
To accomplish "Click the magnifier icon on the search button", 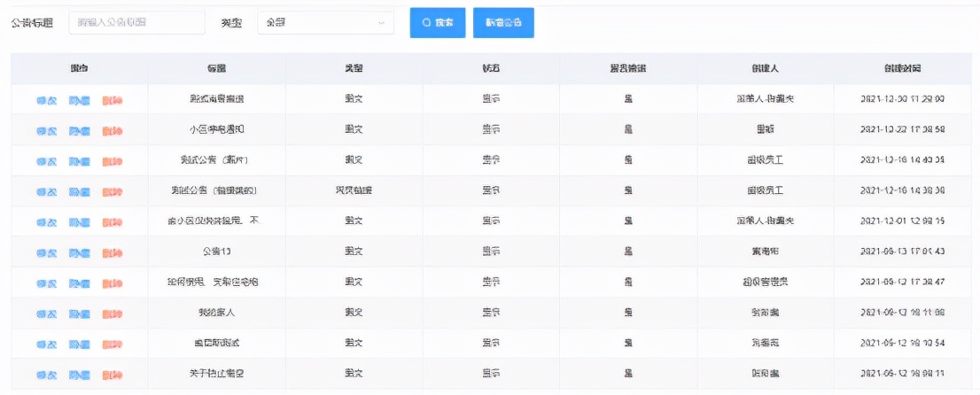I will click(427, 22).
